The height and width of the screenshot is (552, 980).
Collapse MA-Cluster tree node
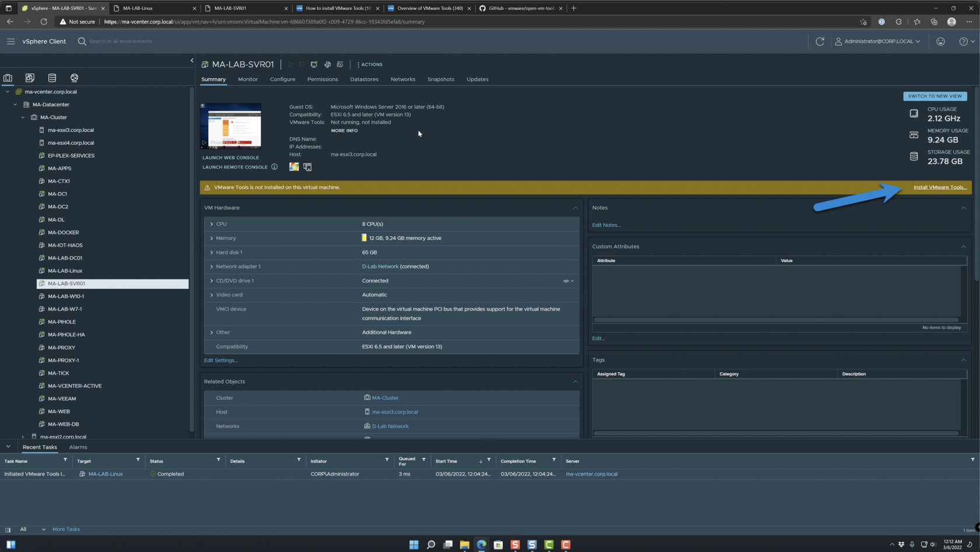click(x=23, y=117)
